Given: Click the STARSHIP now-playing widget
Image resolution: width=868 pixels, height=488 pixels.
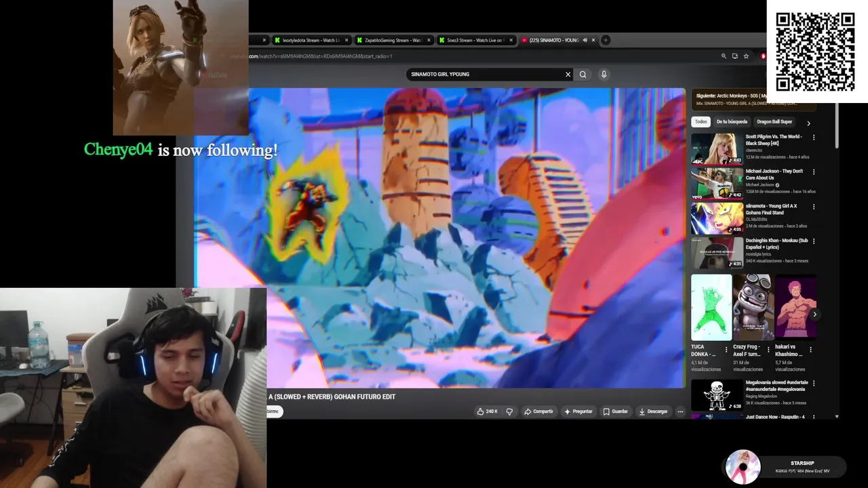Looking at the screenshot, I should [785, 467].
